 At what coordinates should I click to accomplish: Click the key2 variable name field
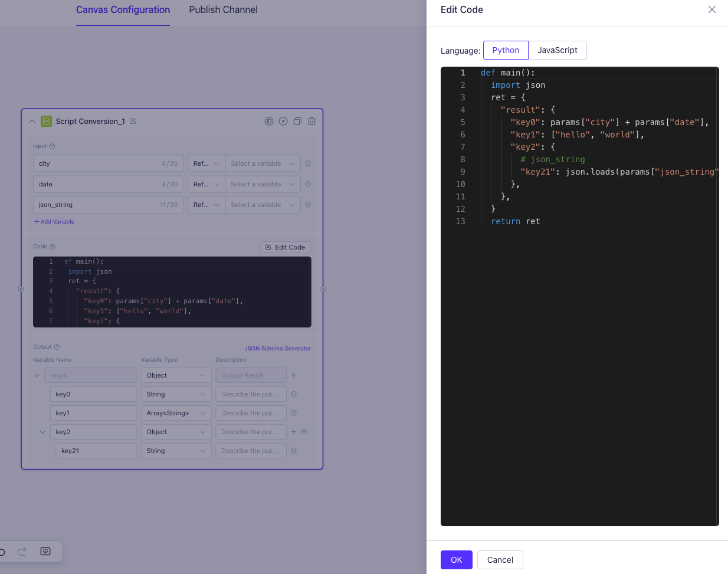94,432
